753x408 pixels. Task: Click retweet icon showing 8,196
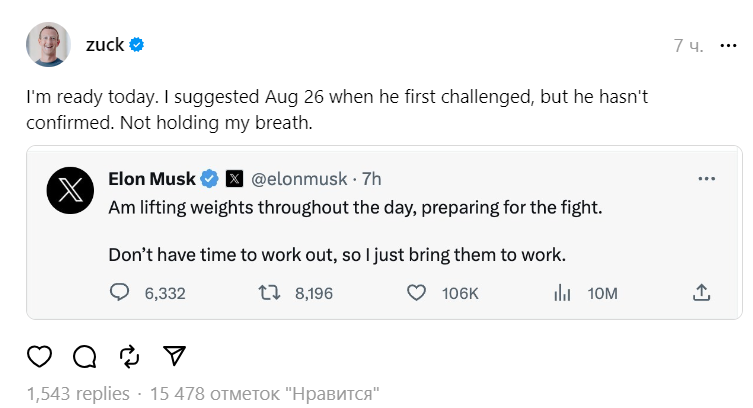click(269, 293)
